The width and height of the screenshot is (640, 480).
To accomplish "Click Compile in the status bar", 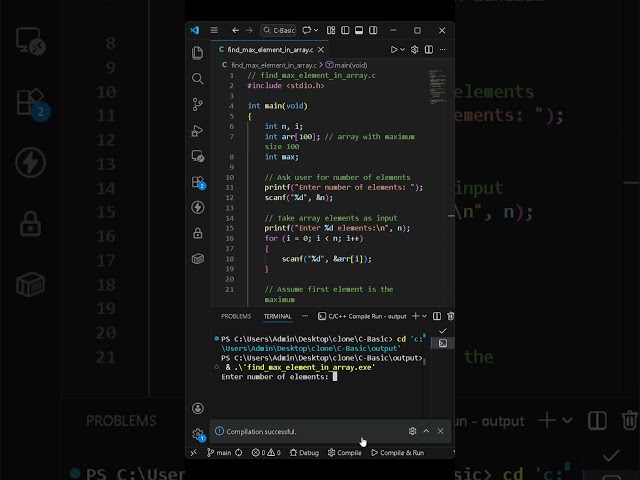I will tap(345, 452).
